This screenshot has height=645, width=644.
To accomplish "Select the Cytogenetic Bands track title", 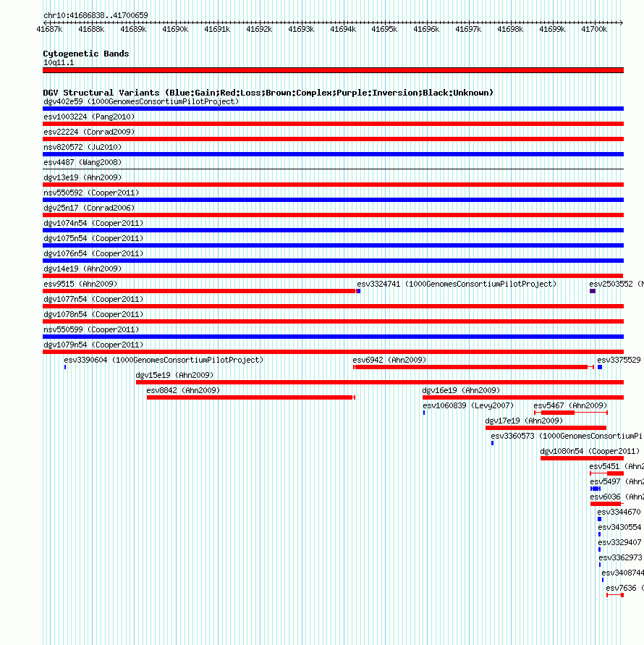I will pos(86,54).
